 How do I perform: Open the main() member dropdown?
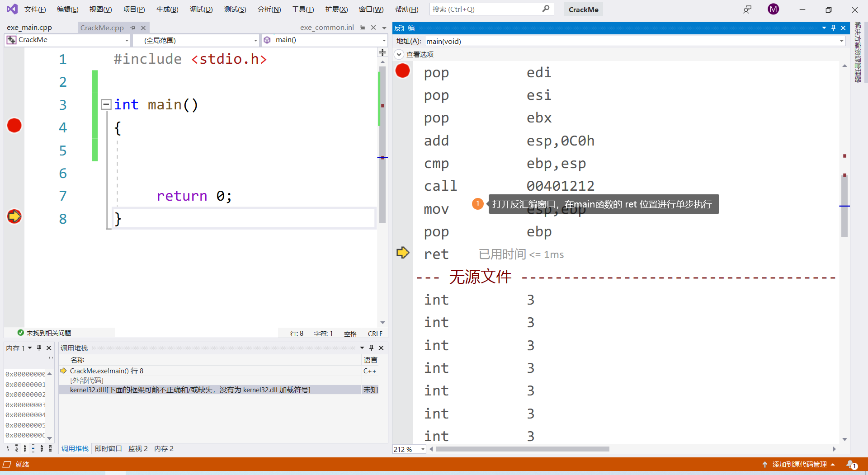click(x=384, y=41)
